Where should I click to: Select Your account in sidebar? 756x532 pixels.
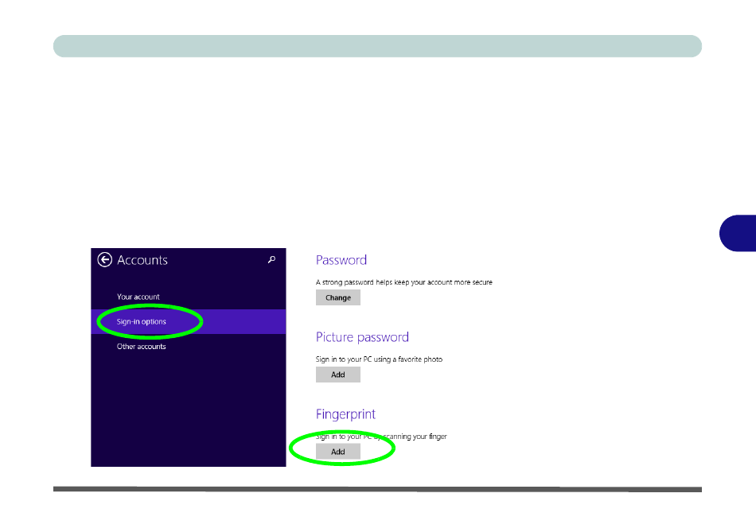point(138,297)
